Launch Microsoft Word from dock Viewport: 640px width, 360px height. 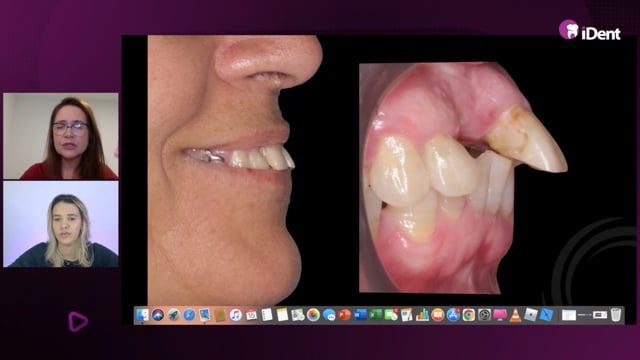click(360, 315)
